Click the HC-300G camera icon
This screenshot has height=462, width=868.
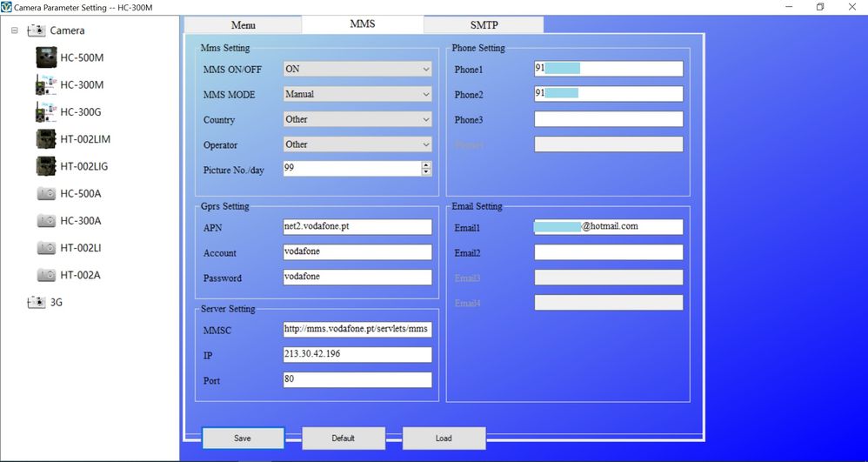coord(45,112)
